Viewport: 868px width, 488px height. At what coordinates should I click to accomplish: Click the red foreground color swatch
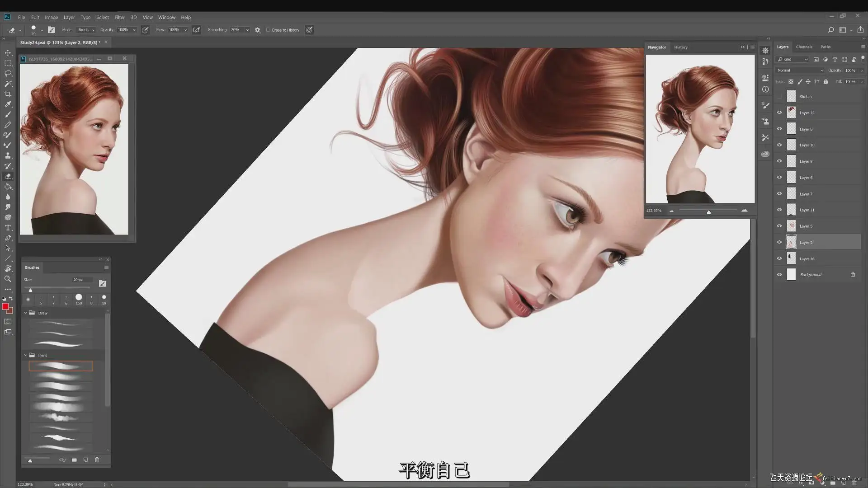coord(5,307)
